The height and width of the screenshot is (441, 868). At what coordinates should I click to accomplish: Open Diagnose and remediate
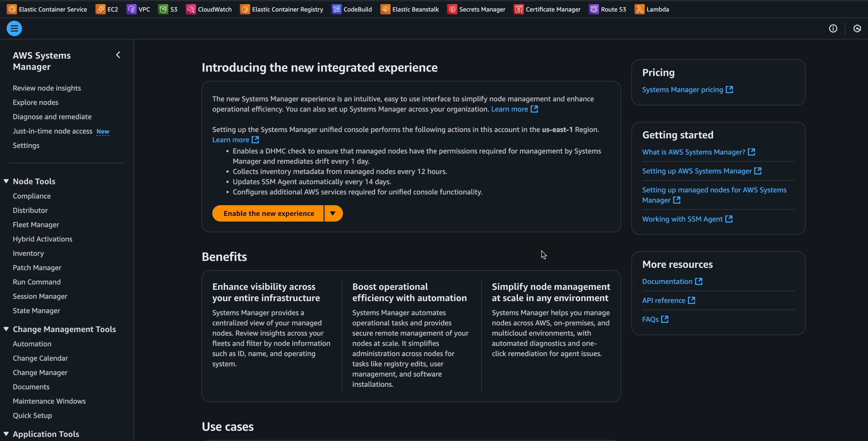coord(52,117)
